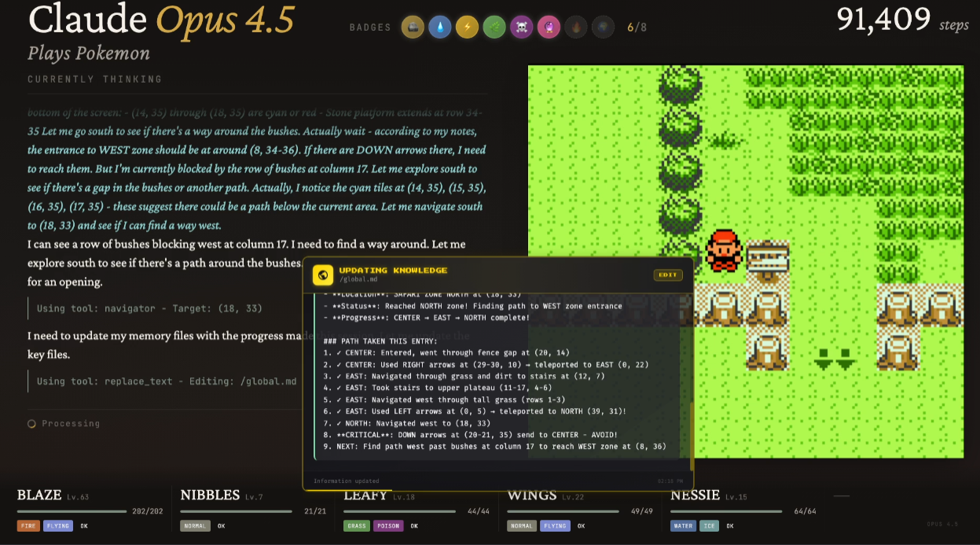Click the NORMAL type tag under NIBBLES
The image size is (980, 545).
point(196,525)
